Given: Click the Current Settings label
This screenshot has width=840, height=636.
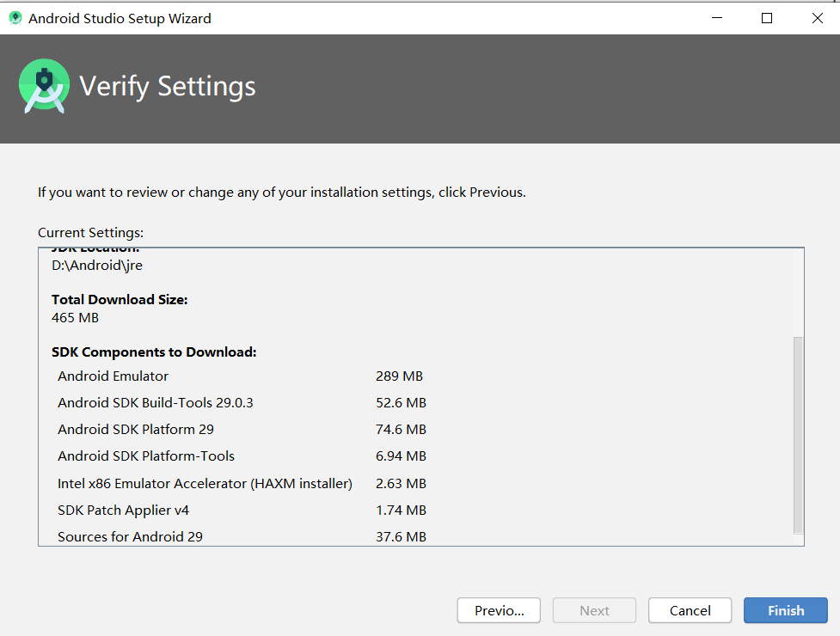Looking at the screenshot, I should 90,233.
